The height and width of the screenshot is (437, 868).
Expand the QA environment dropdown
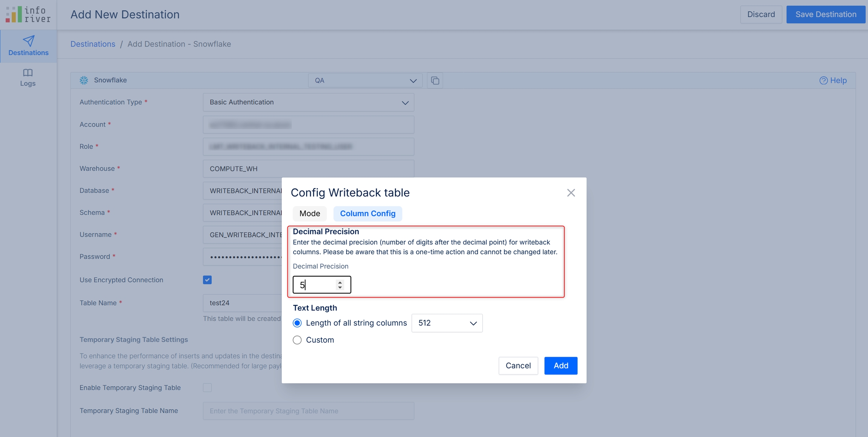click(365, 81)
